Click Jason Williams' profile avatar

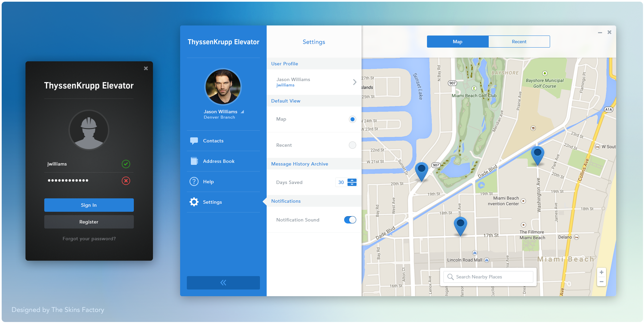(223, 87)
